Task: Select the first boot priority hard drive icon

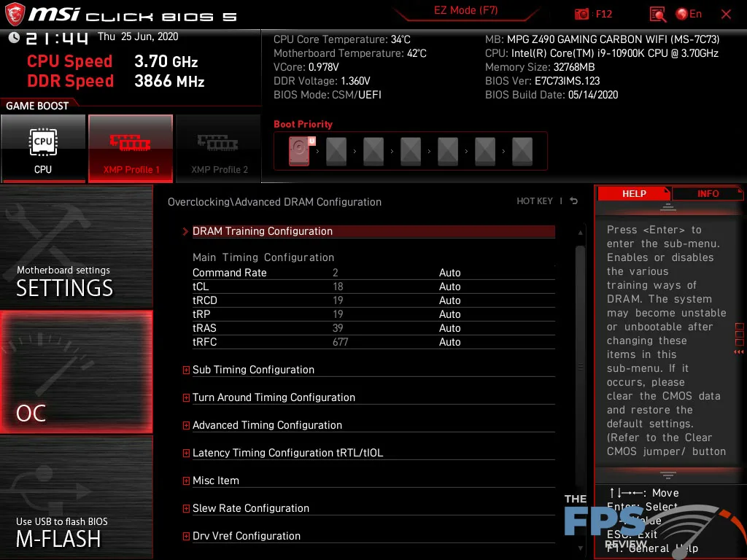Action: pyautogui.click(x=300, y=151)
